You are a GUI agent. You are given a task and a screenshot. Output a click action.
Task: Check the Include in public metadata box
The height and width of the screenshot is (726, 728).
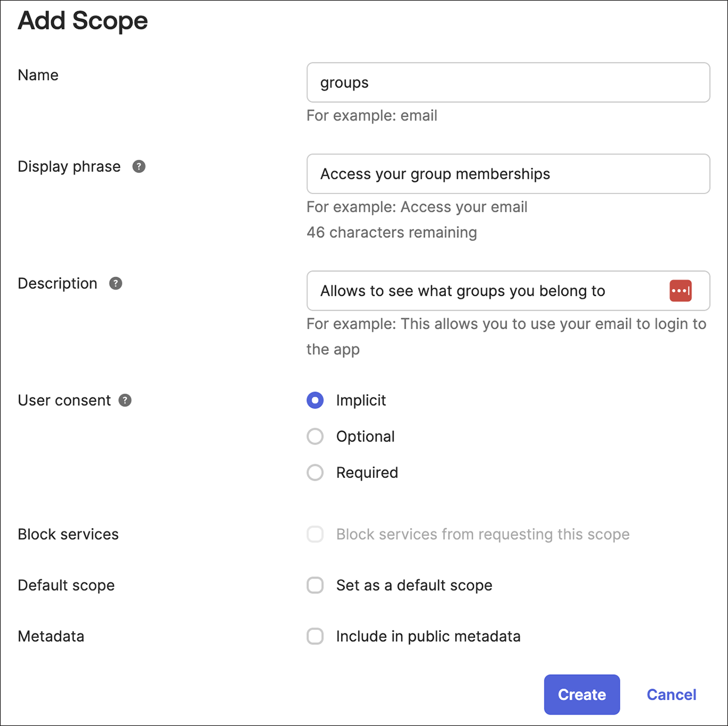click(315, 636)
